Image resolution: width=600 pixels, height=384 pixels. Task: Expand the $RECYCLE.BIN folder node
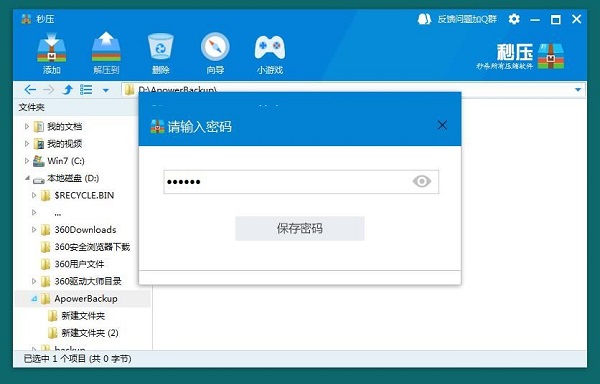(34, 195)
